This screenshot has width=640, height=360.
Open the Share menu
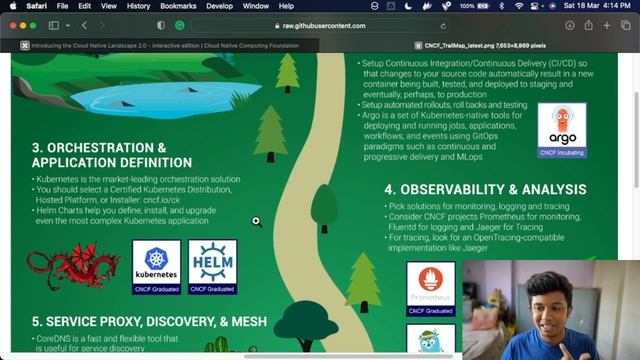click(x=588, y=25)
